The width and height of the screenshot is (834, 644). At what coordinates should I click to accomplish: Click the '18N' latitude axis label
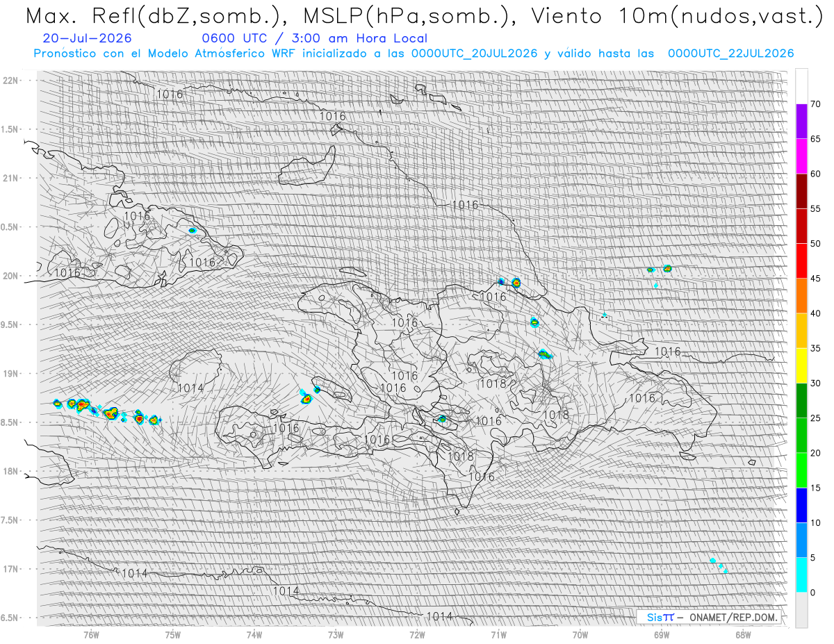pos(12,471)
